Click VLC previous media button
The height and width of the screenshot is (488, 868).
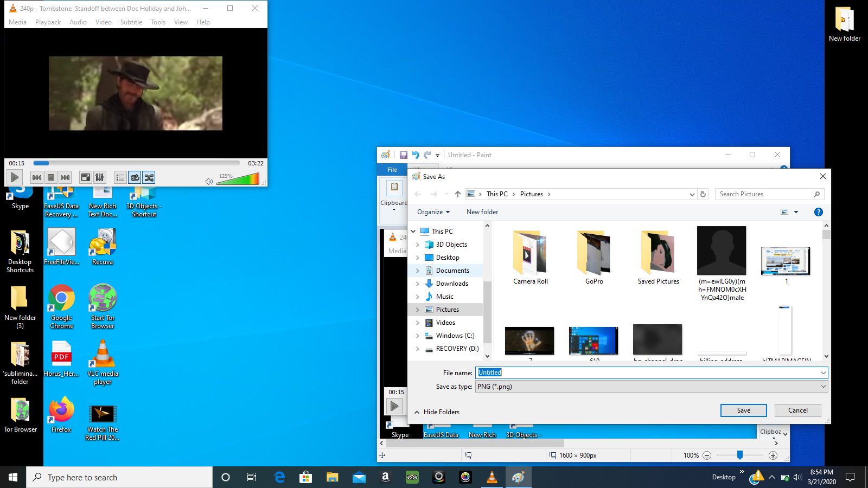tap(37, 177)
